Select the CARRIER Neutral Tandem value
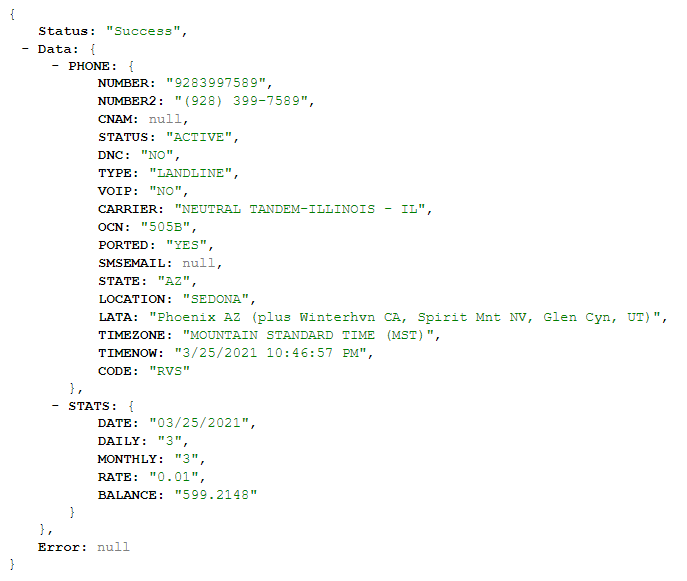This screenshot has width=687, height=581. coord(300,209)
